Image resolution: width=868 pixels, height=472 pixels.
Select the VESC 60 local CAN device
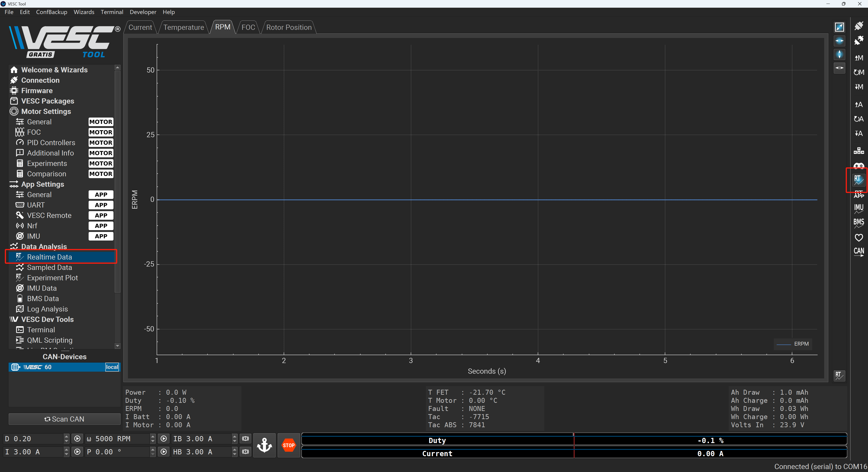[x=64, y=367]
